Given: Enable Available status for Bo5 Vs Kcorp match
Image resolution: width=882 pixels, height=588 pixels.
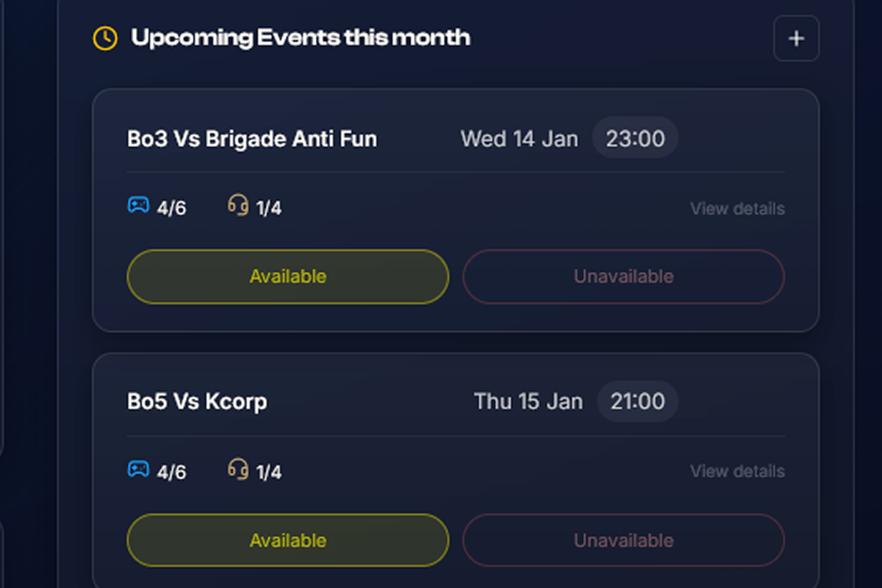Looking at the screenshot, I should coord(287,540).
